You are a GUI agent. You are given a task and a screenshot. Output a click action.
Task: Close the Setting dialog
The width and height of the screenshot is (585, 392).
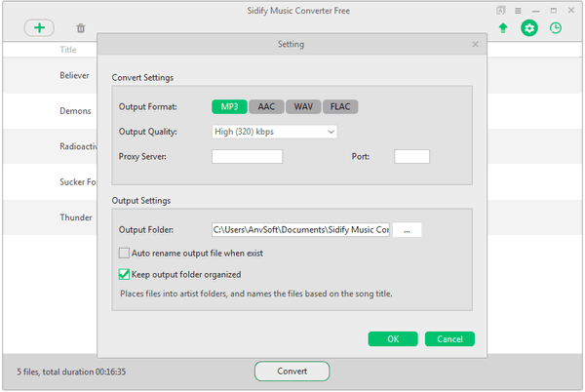coord(475,45)
